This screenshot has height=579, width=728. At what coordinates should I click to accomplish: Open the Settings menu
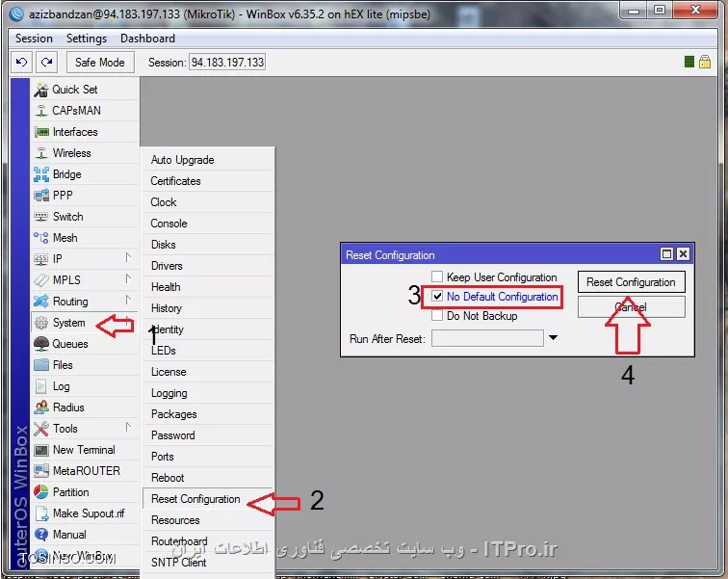87,39
